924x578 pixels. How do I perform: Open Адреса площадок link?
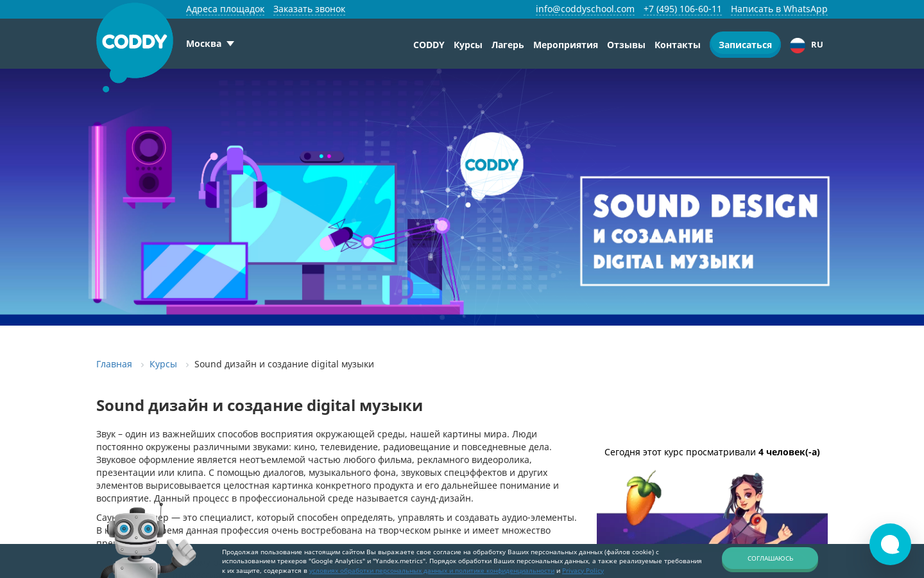[225, 9]
